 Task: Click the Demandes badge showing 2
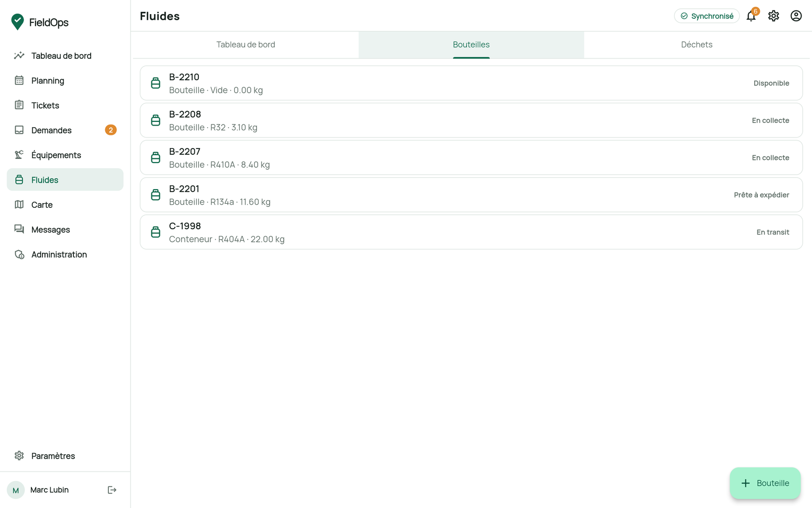point(111,130)
